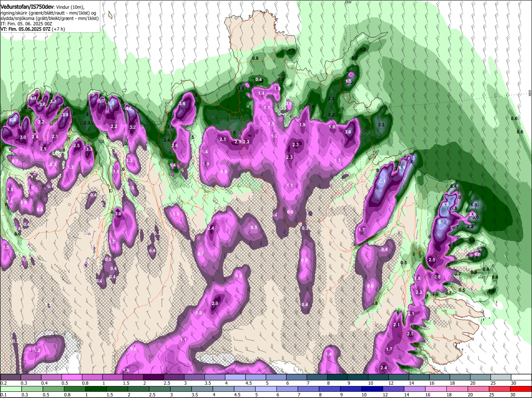Viewport: 532px width, 398px height.
Task: Select the snow legend swatch labeled 0.2
Action: coord(11,377)
